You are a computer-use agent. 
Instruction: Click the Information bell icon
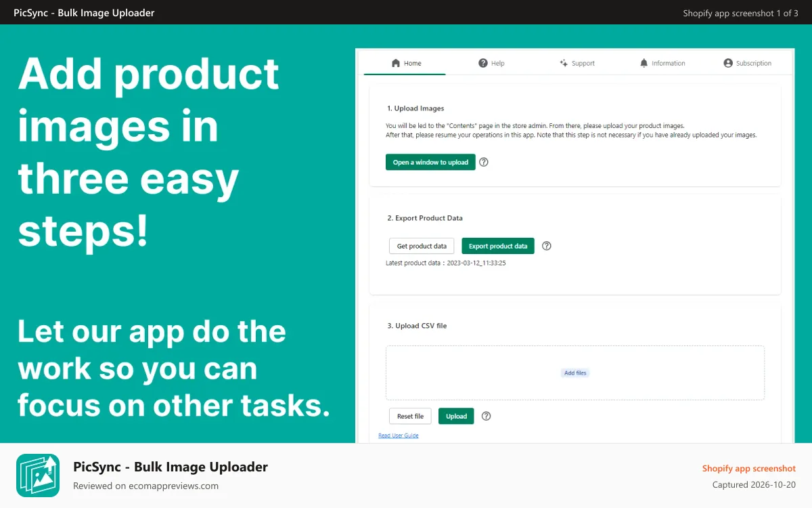644,63
